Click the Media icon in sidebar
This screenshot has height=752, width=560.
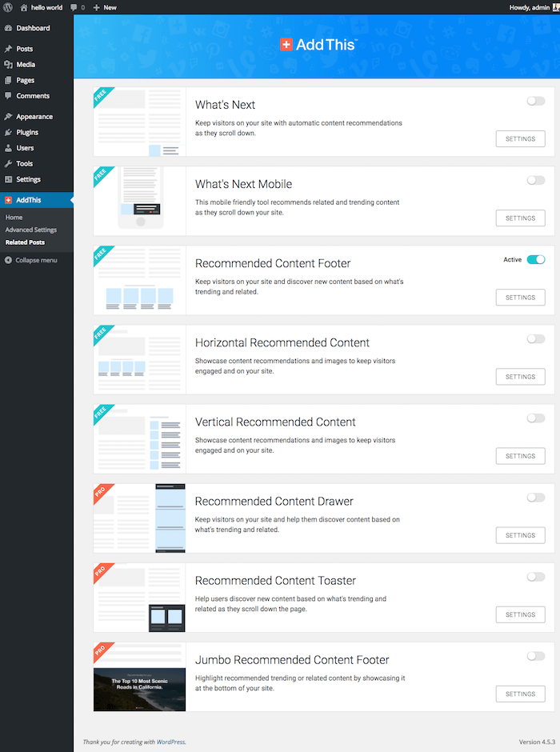[x=8, y=64]
